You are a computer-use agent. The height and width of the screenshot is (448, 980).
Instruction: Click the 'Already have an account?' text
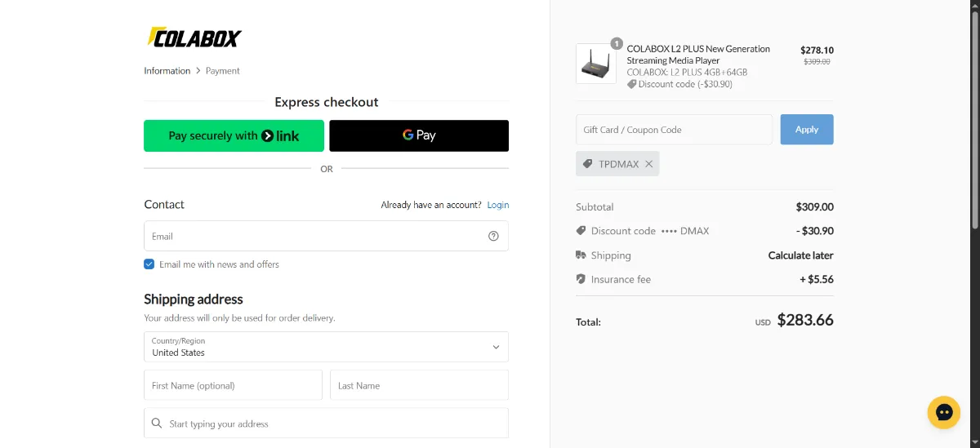(x=431, y=205)
